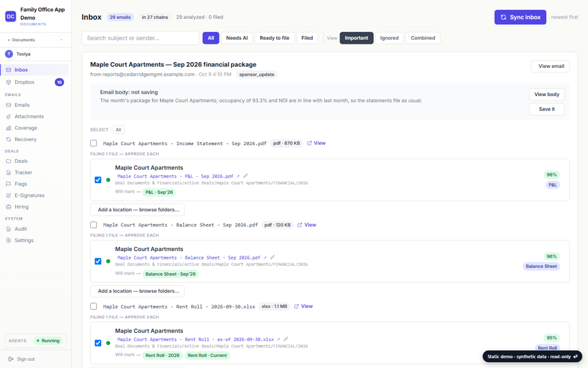The height and width of the screenshot is (368, 588).
Task: Click the Dropbox icon in sidebar
Action: point(8,82)
